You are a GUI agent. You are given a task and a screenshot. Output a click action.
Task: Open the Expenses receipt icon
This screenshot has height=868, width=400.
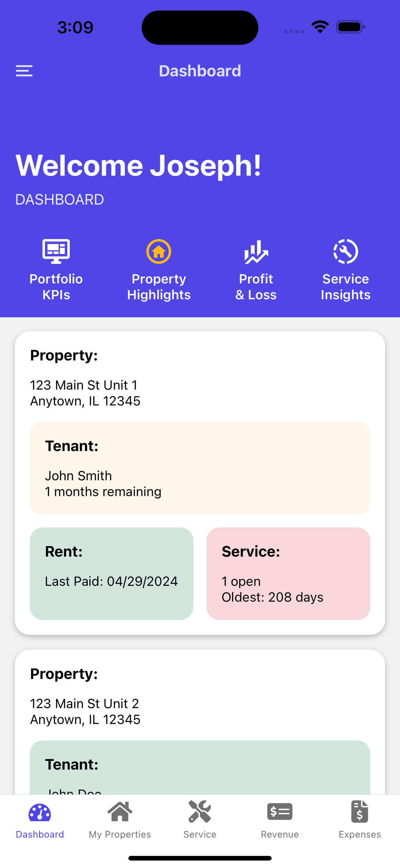360,812
